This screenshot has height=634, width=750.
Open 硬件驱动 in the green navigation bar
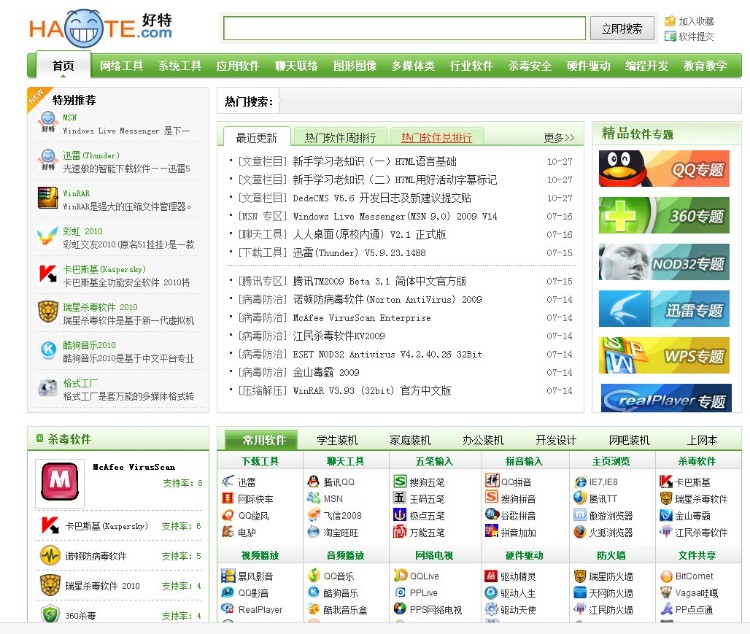tap(588, 66)
